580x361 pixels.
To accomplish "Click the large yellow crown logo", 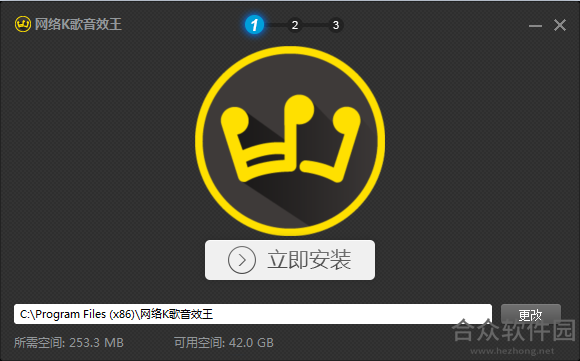I will click(290, 141).
